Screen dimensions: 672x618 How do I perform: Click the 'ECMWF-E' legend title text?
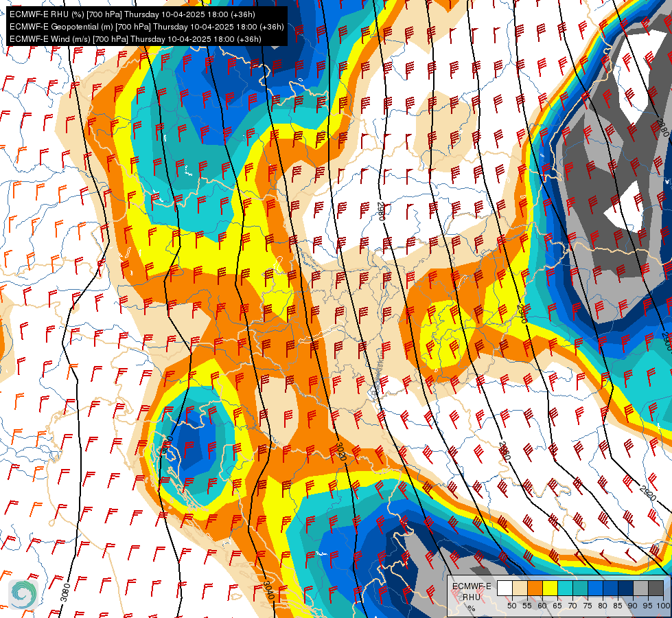click(x=472, y=586)
